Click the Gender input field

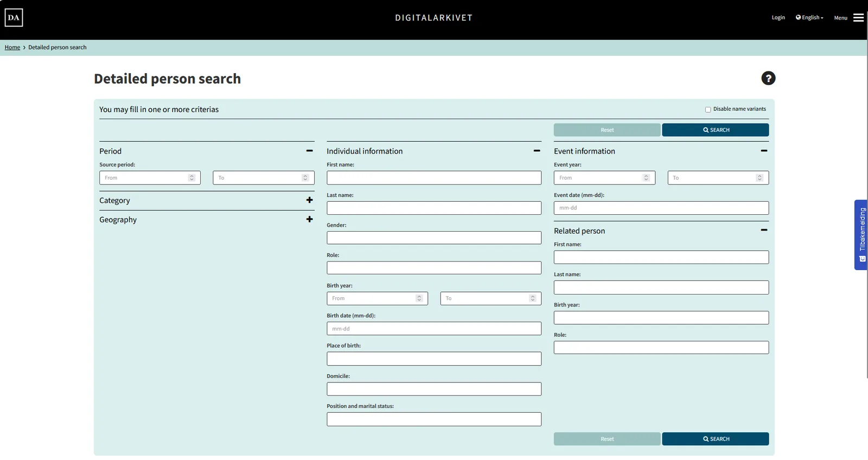click(x=434, y=238)
